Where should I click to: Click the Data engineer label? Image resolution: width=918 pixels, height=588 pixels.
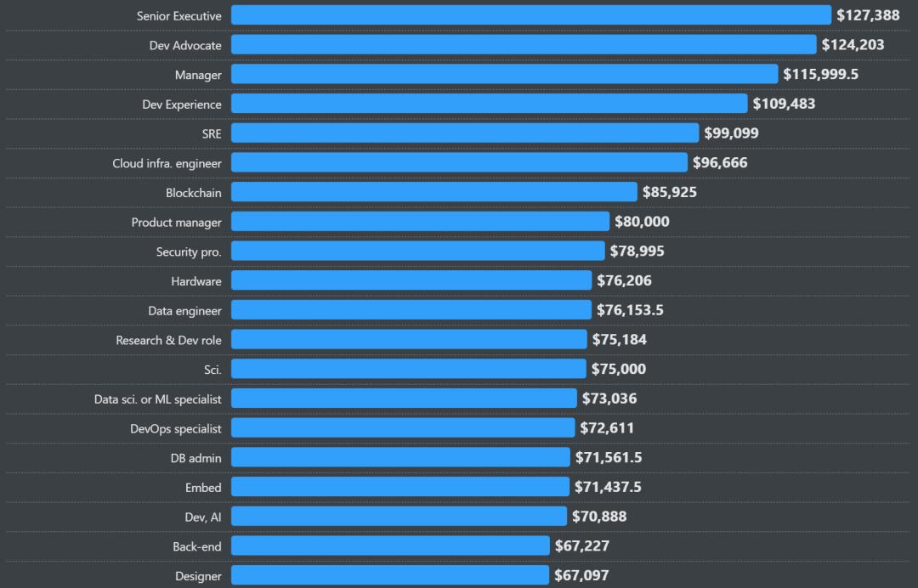pos(184,311)
